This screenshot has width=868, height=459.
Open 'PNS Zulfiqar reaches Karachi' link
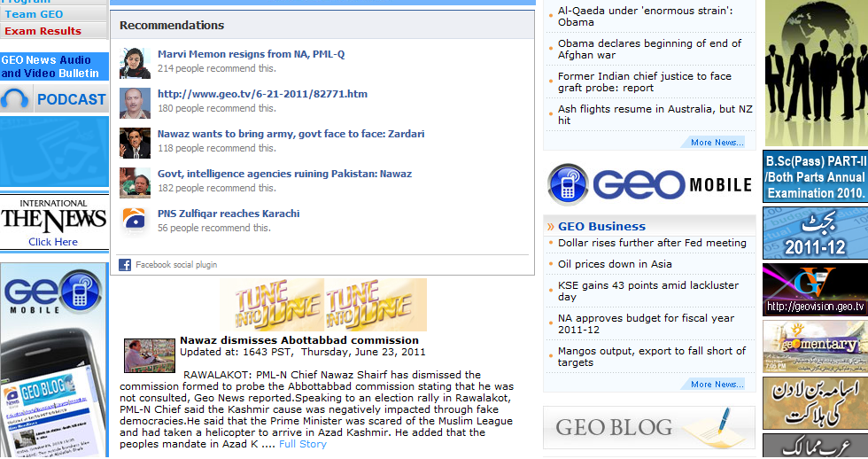click(x=229, y=214)
